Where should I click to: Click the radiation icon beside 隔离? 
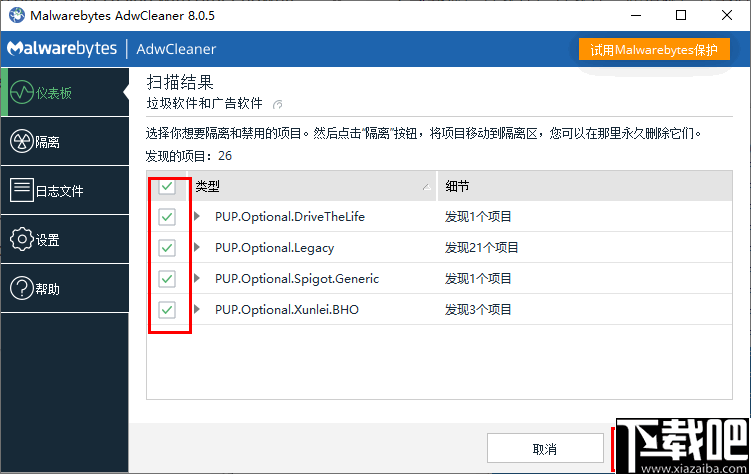coord(22,141)
